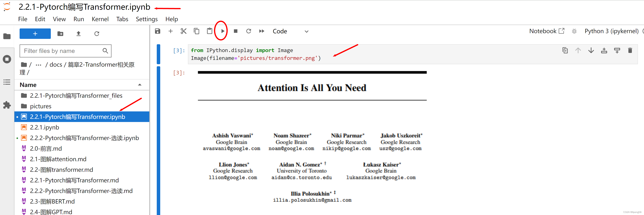Screen dimensions: 644x215
Task: Select 2.3-图解BERT.md file
Action: tap(82, 201)
